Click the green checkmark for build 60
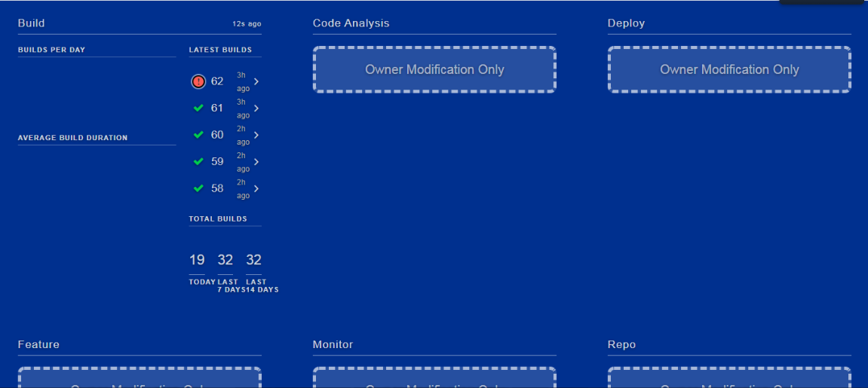This screenshot has height=388, width=868. coord(198,135)
